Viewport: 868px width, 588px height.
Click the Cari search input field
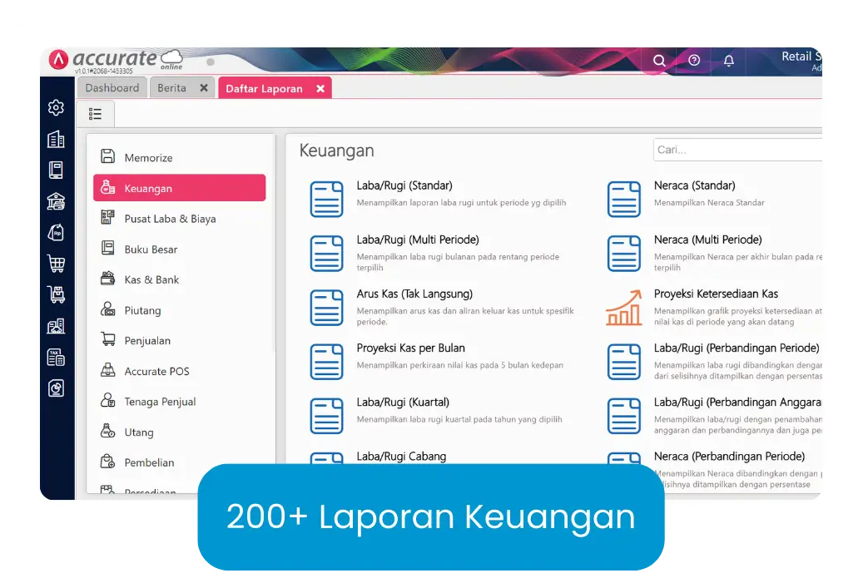(x=737, y=150)
